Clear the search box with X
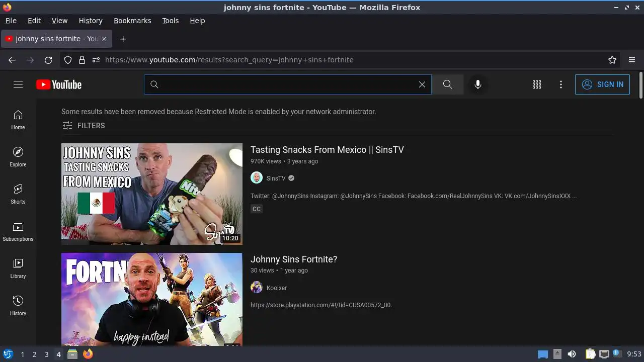 tap(422, 84)
